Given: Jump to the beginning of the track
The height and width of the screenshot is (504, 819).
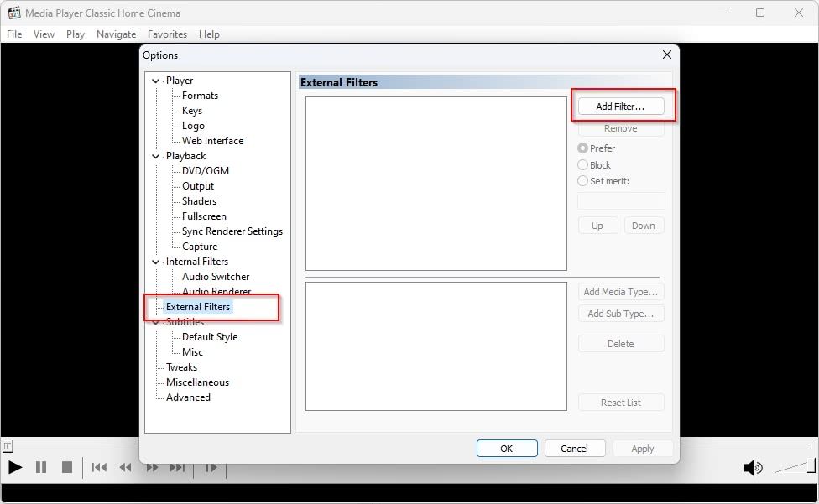Looking at the screenshot, I should pyautogui.click(x=98, y=467).
